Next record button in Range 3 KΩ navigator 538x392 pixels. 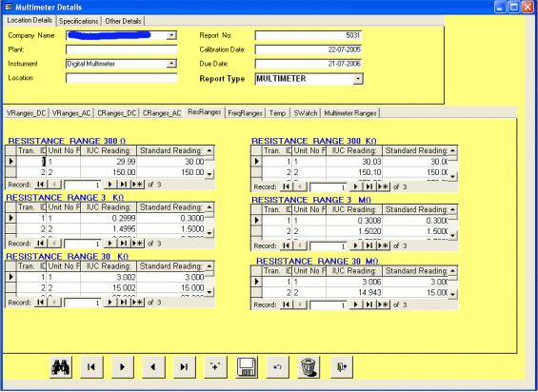[x=110, y=244]
